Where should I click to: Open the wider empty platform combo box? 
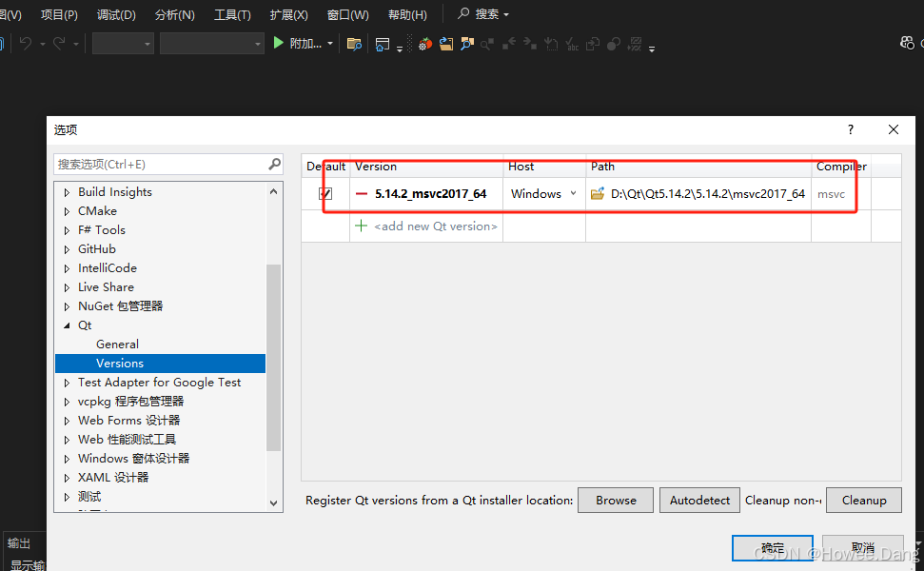coord(211,44)
